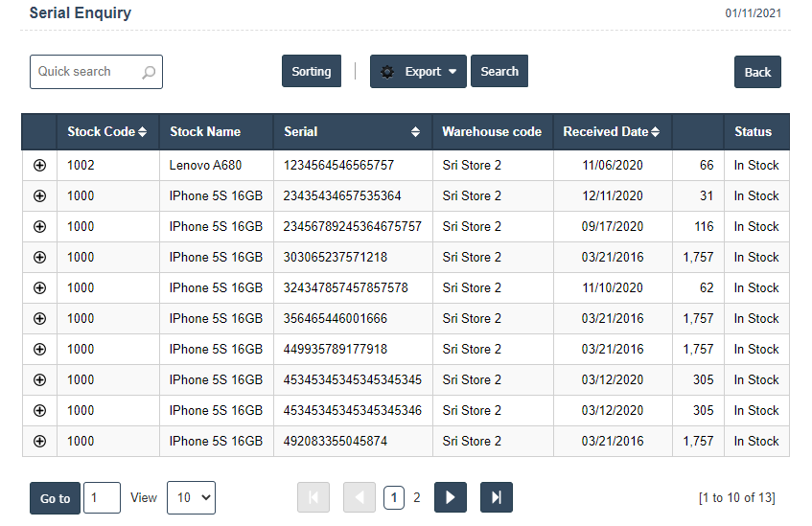Sort by Stock Code column arrows
The width and height of the screenshot is (812, 526).
(x=143, y=132)
